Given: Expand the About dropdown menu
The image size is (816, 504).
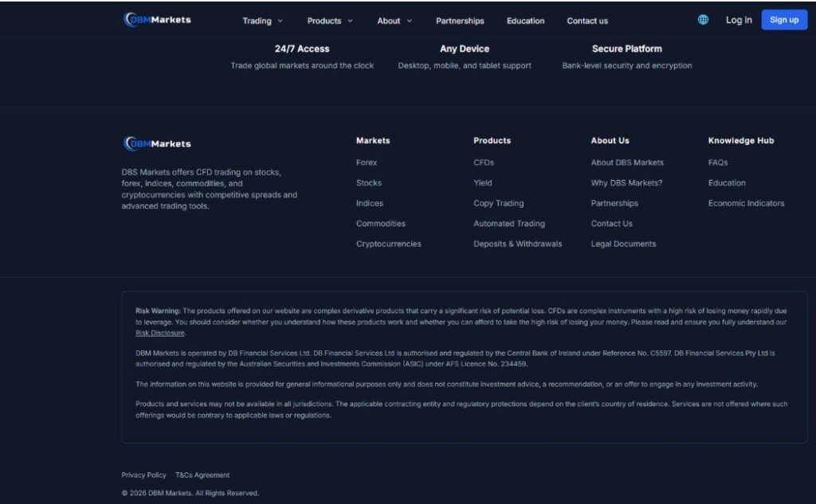Looking at the screenshot, I should pos(394,21).
